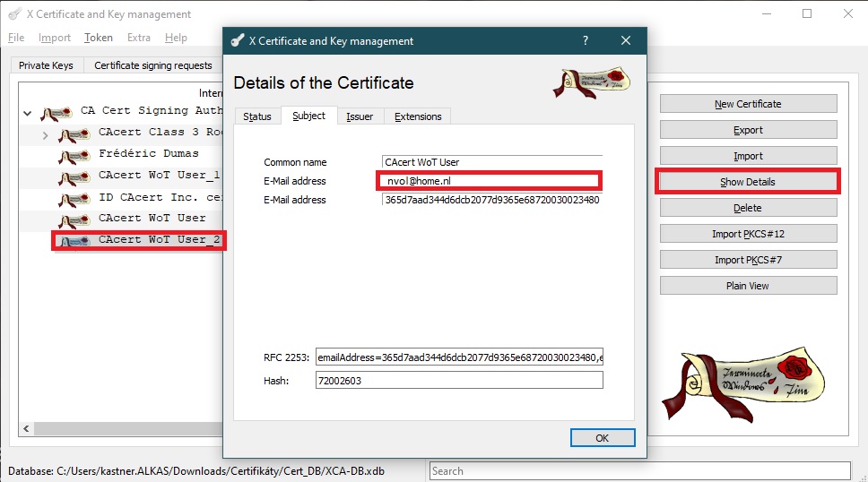Click certificate icon of CA Cert Signing Authority
Viewport: 868px width, 482px height.
pos(56,113)
